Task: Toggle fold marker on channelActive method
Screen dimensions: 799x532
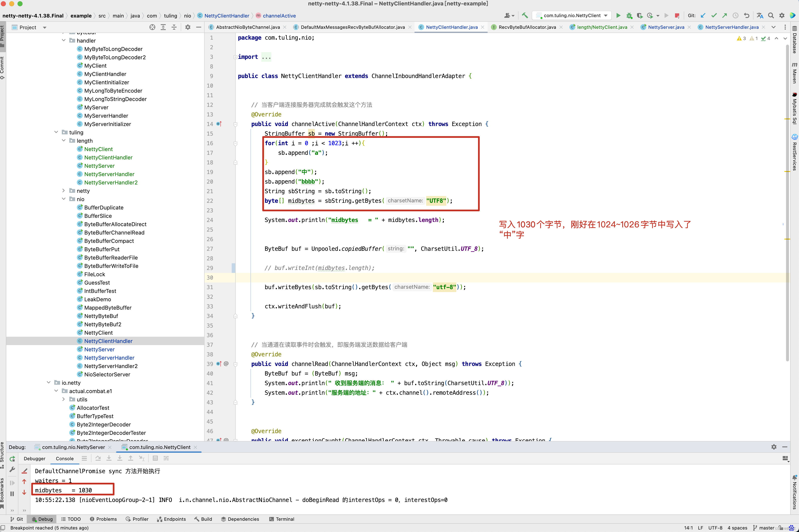Action: pos(235,124)
